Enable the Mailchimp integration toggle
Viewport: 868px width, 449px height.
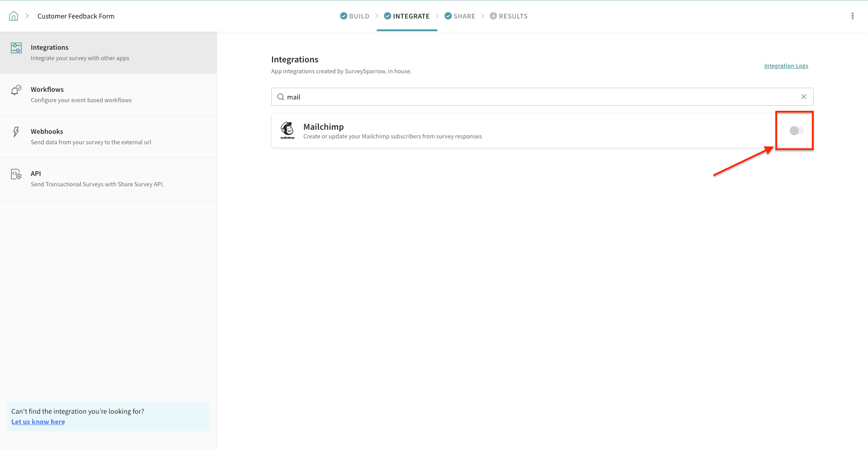click(x=796, y=131)
